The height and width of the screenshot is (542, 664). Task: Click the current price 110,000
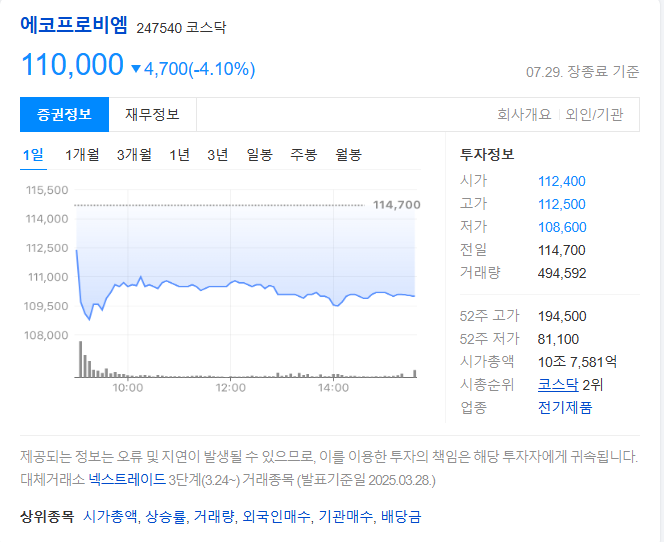[x=72, y=65]
